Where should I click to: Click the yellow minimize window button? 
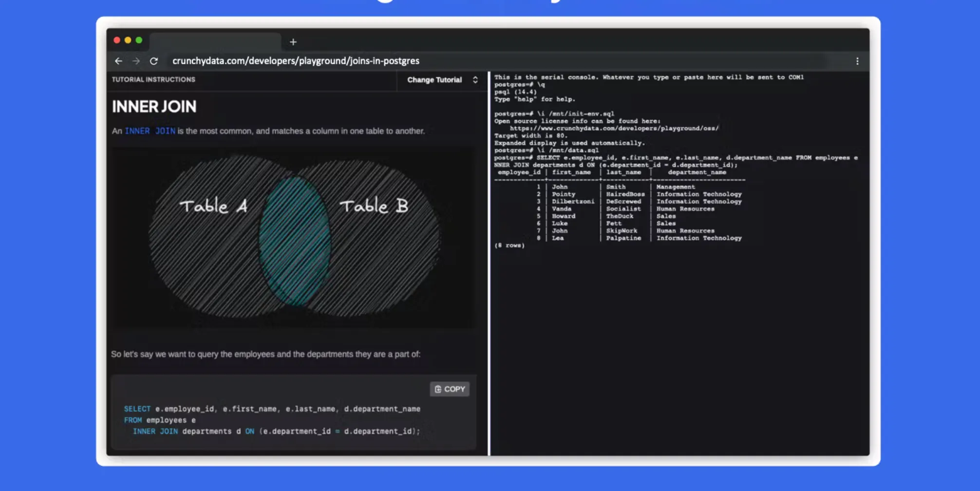click(x=128, y=40)
